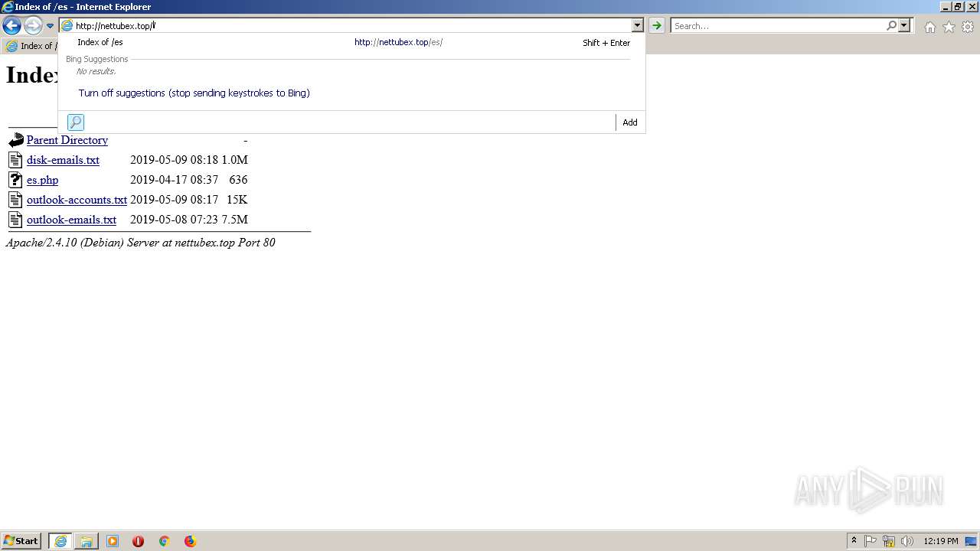Go back using the Back arrow button
Image resolution: width=980 pixels, height=551 pixels.
click(x=11, y=26)
